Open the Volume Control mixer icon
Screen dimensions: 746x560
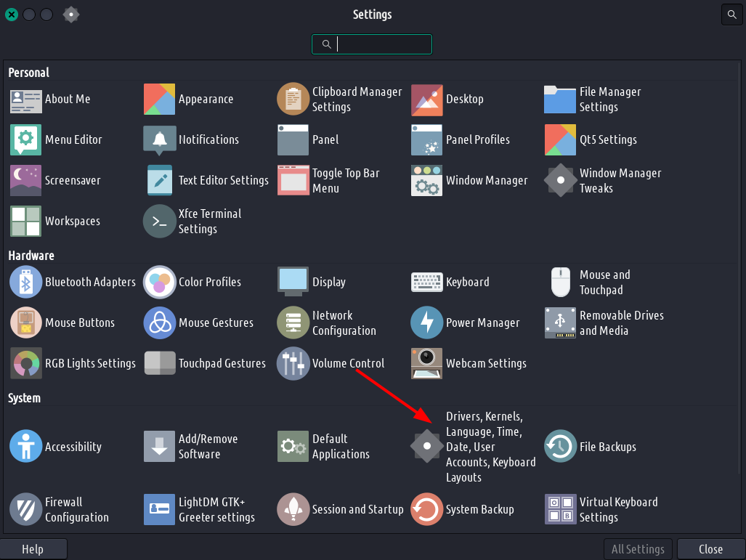[293, 363]
